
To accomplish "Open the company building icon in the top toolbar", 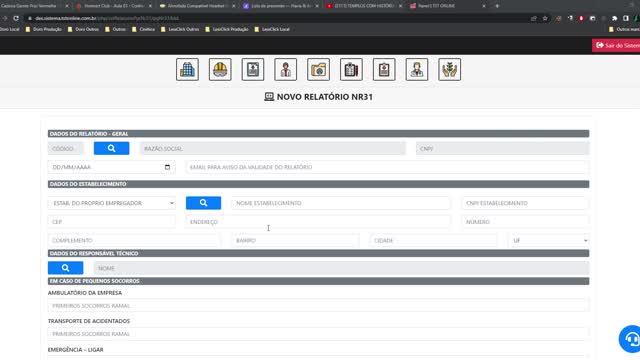I will [x=187, y=69].
